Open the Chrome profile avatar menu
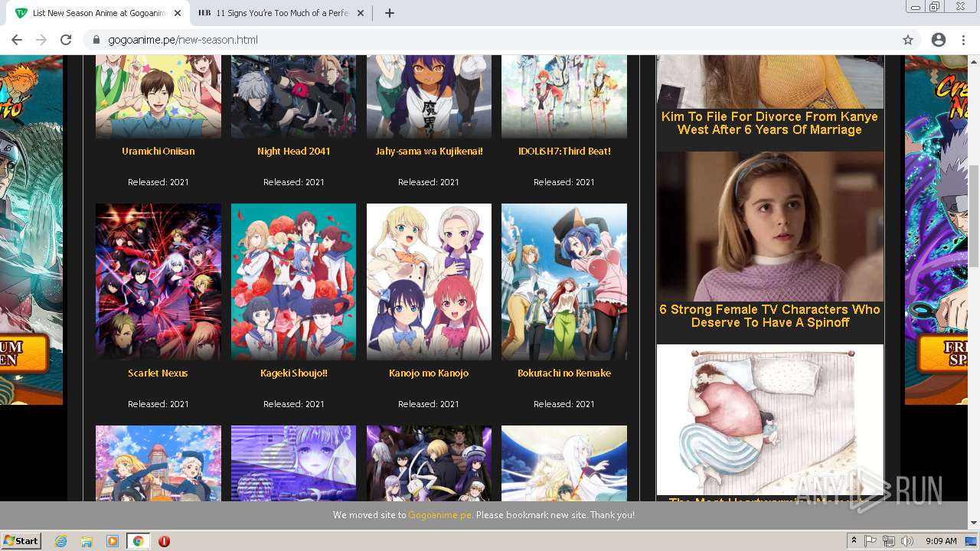Image resolution: width=980 pixels, height=551 pixels. (x=939, y=40)
